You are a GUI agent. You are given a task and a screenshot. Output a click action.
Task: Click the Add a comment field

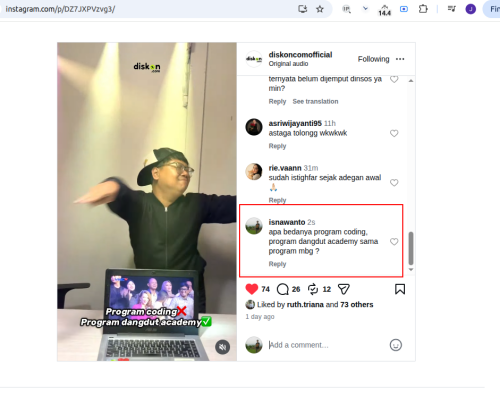(x=327, y=345)
